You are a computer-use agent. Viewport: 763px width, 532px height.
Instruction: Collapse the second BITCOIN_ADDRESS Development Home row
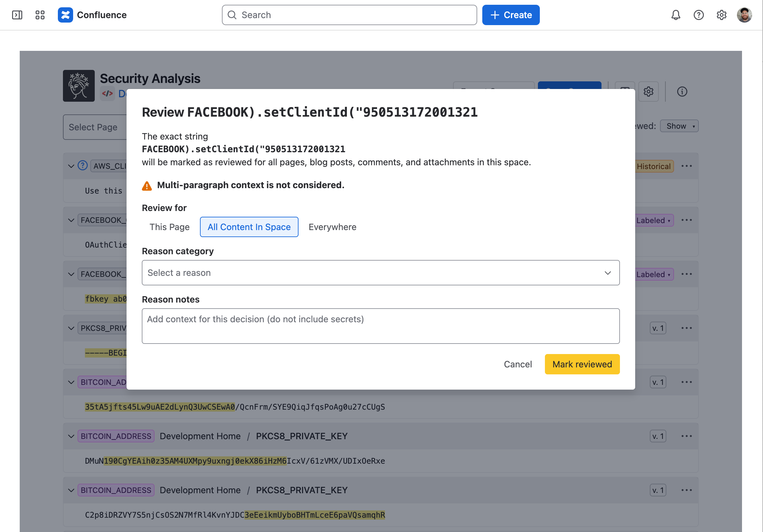(71, 436)
